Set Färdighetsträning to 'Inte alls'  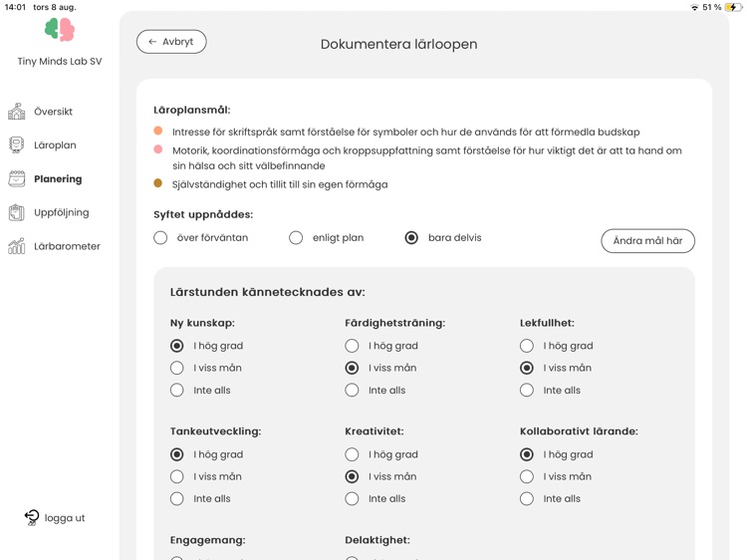tap(352, 390)
